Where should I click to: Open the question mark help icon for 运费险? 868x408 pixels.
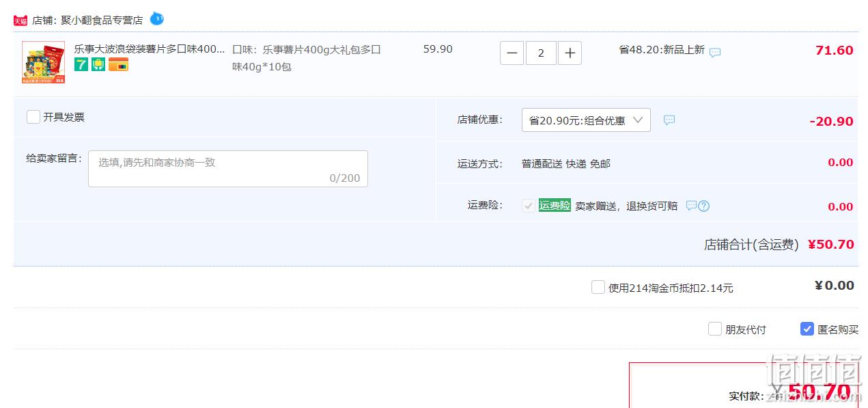click(704, 206)
